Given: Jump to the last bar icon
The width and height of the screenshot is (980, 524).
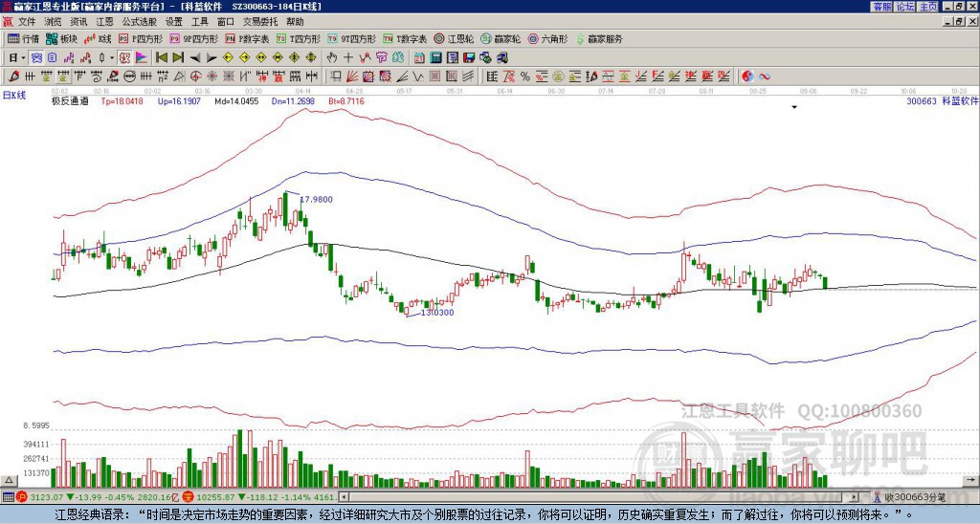Looking at the screenshot, I should 178,58.
